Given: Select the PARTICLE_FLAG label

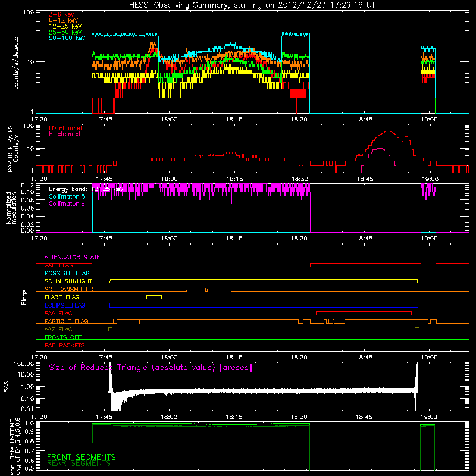Looking at the screenshot, I should (x=67, y=321).
